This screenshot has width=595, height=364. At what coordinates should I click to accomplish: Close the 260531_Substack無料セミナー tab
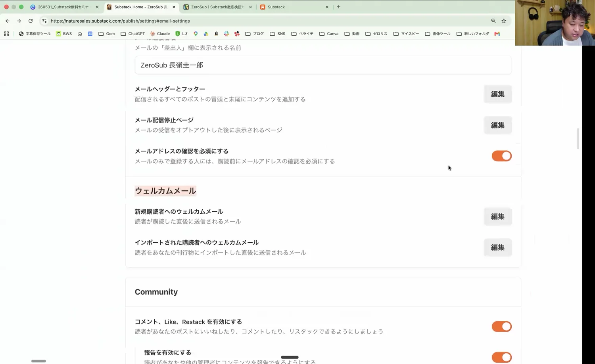97,7
